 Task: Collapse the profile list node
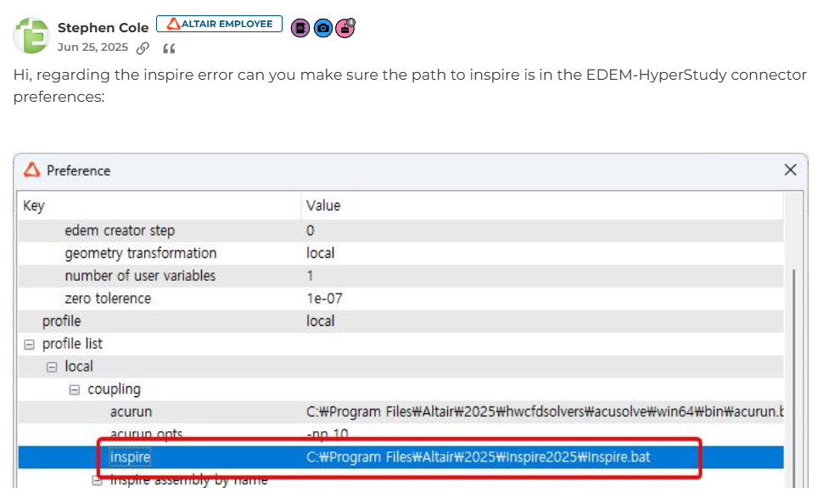pos(29,344)
